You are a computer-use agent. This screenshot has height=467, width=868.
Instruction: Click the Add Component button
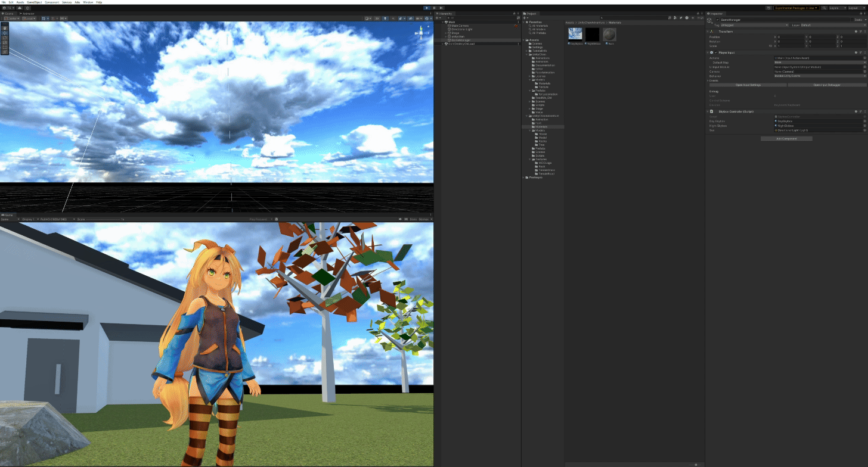coord(786,139)
